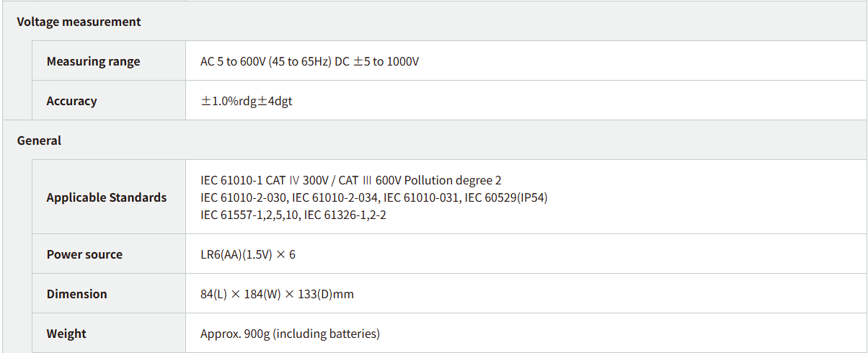Viewport: 868px width, 353px height.
Task: Click the Approx. 900g weight value
Action: click(x=290, y=334)
